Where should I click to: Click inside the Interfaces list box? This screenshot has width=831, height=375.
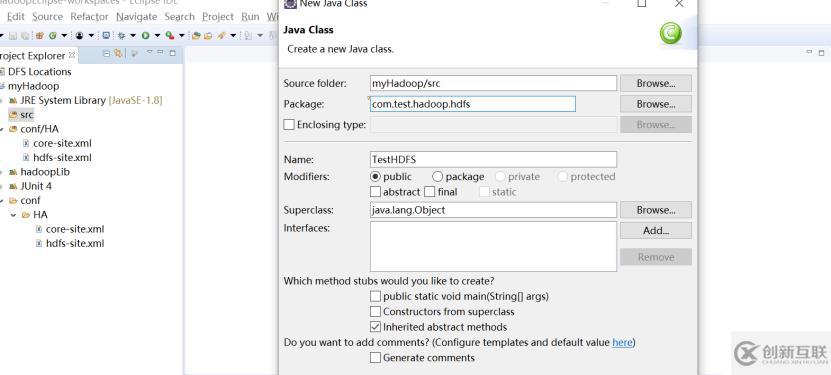(493, 246)
